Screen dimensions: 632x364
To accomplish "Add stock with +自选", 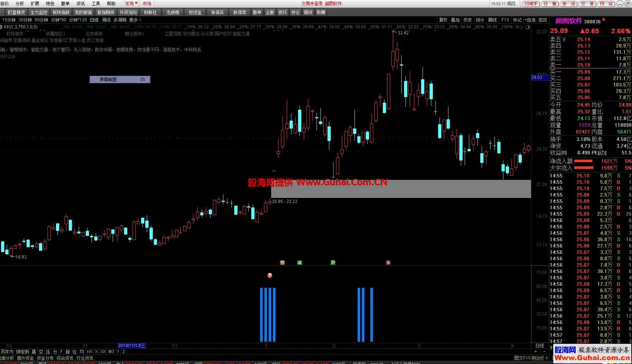I will [530, 20].
